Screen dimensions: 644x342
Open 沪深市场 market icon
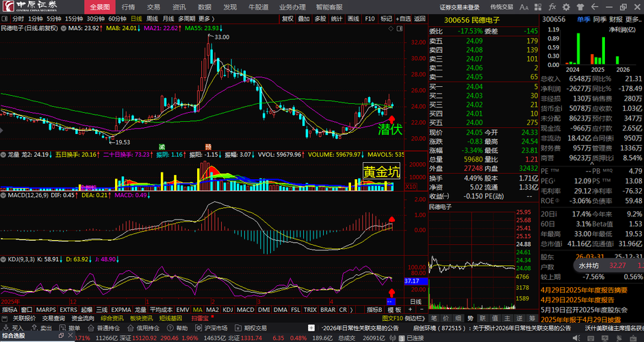click(x=198, y=328)
